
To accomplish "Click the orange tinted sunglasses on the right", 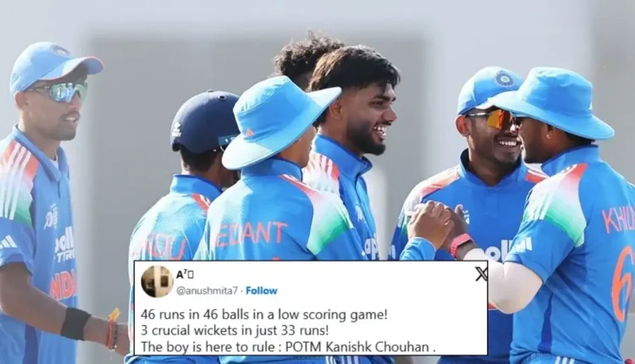I will [495, 119].
